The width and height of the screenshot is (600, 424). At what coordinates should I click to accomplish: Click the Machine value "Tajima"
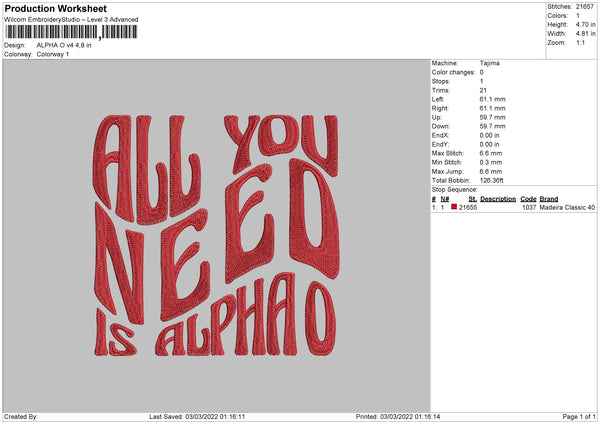[x=489, y=63]
